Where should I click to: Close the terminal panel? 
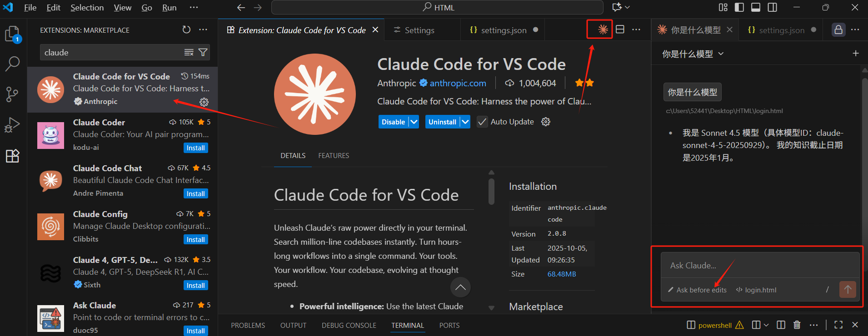(x=855, y=325)
